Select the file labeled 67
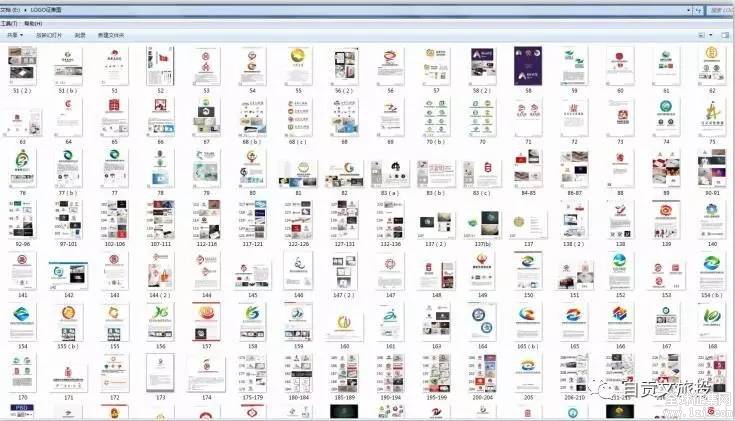The width and height of the screenshot is (735, 421). click(x=206, y=117)
